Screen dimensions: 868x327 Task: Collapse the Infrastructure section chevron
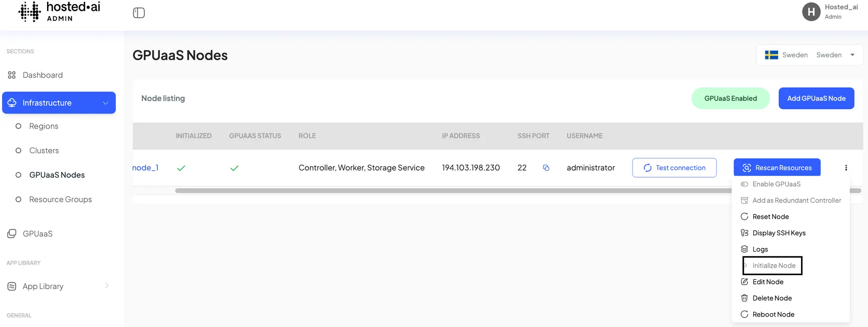pos(105,103)
